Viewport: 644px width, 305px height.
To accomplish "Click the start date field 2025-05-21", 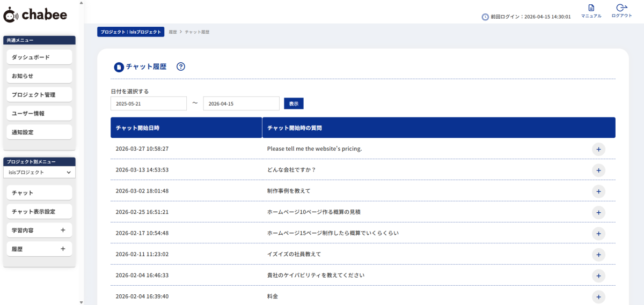I will click(x=149, y=103).
